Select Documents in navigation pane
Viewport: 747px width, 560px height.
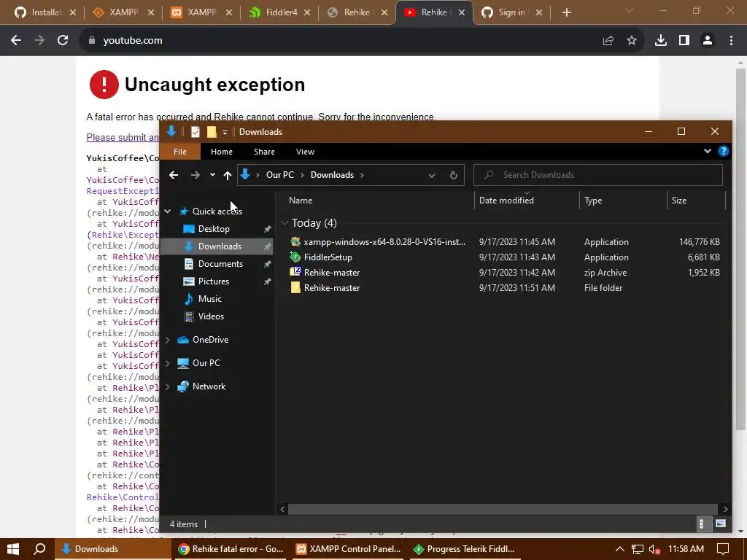pyautogui.click(x=220, y=264)
